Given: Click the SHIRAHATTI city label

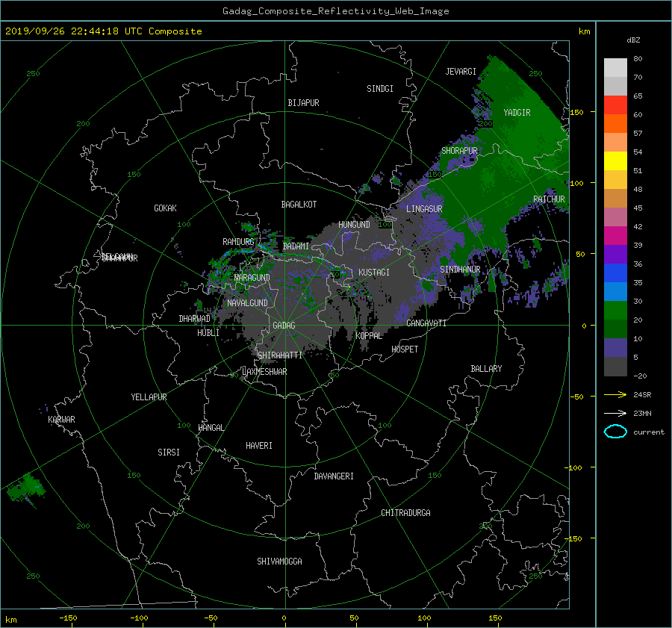Looking at the screenshot, I should [x=280, y=355].
